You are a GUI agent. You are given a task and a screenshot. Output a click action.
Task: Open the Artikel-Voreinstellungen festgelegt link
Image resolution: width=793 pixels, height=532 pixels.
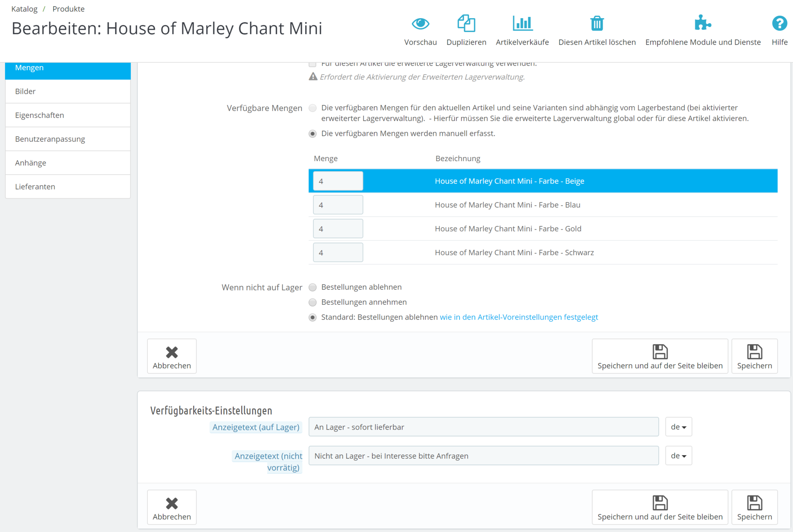519,317
